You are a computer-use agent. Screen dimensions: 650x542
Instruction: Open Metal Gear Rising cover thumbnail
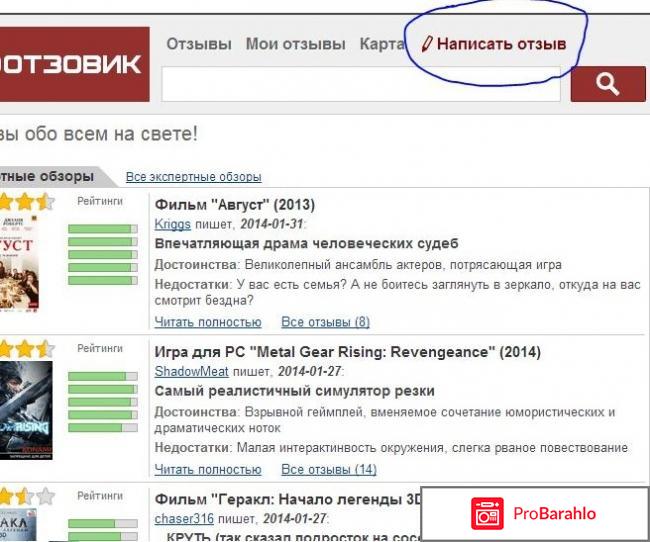tap(26, 410)
